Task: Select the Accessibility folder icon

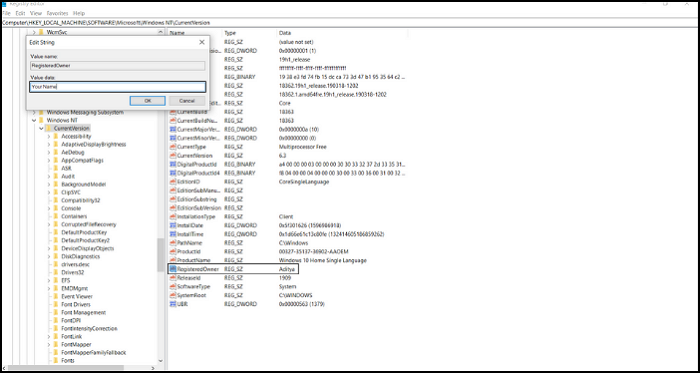Action: click(56, 136)
